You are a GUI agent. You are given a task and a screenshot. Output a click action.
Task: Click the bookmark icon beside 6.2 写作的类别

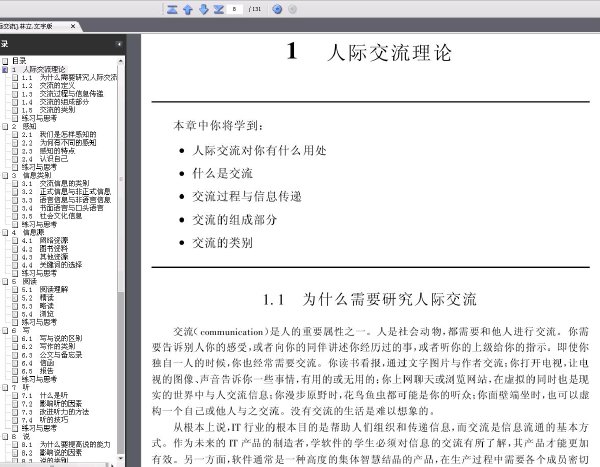pos(15,347)
